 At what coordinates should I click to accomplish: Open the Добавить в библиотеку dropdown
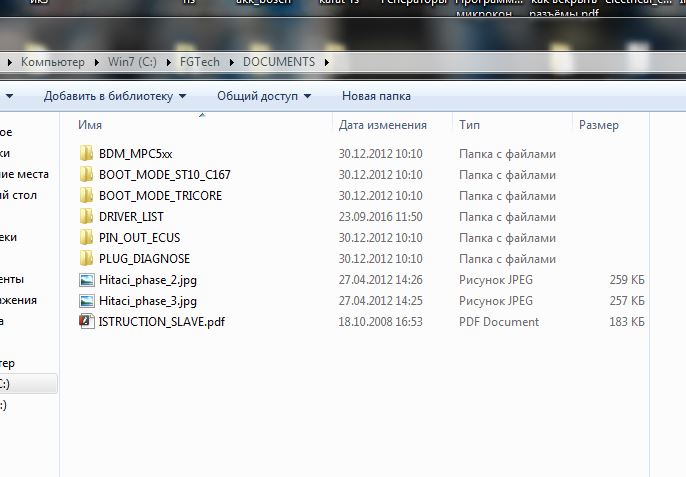pos(115,96)
